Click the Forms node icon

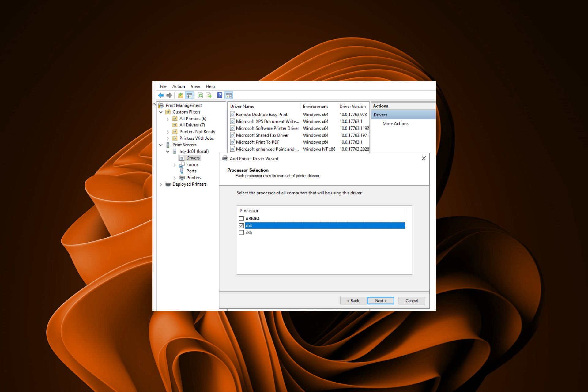coord(182,164)
